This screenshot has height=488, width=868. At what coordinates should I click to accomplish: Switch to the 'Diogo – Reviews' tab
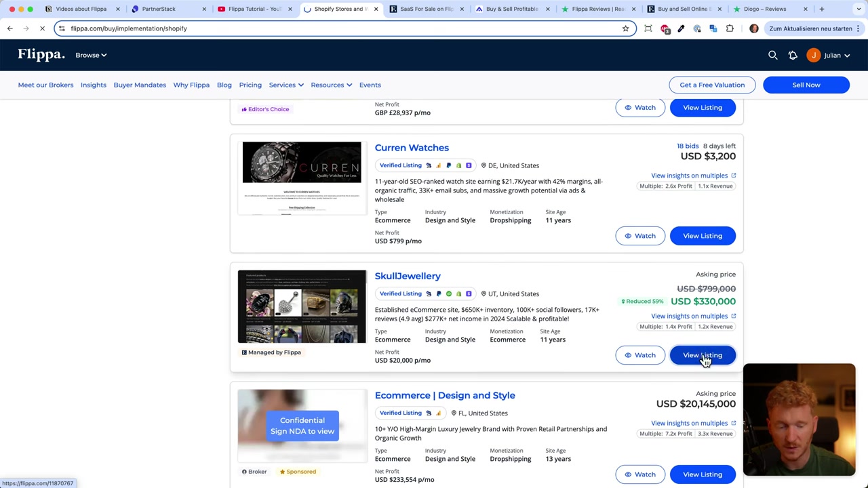(x=769, y=9)
